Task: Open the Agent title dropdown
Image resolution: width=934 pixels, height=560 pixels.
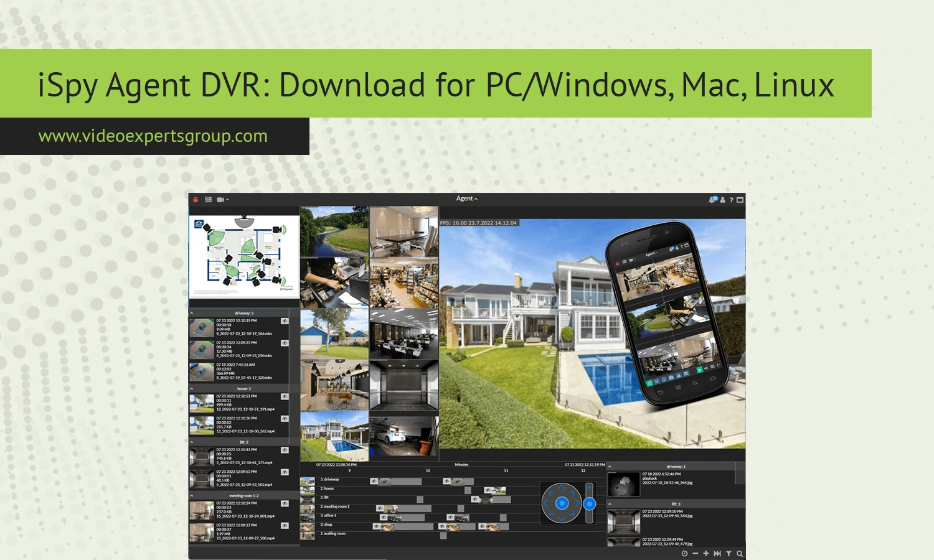Action: pos(466,198)
